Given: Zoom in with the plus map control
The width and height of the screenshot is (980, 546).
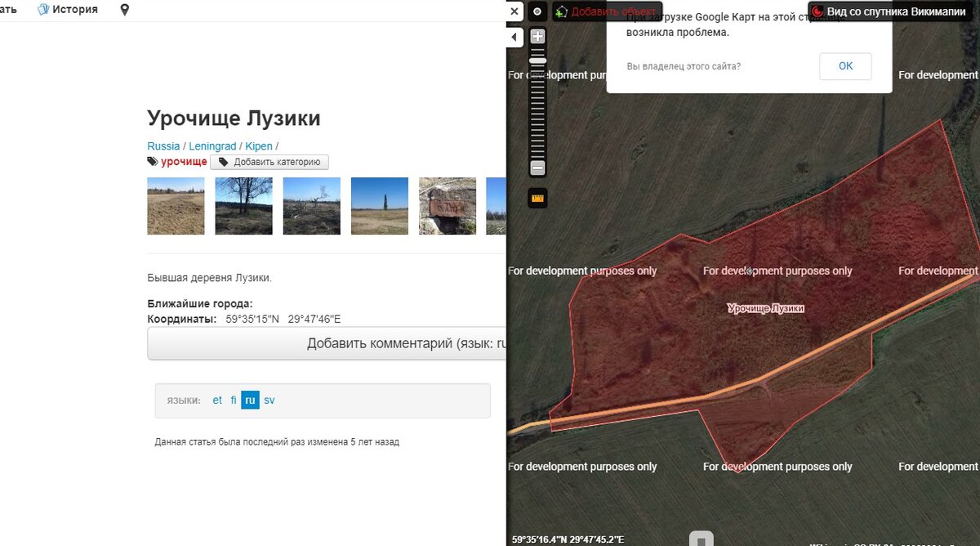Looking at the screenshot, I should (537, 36).
